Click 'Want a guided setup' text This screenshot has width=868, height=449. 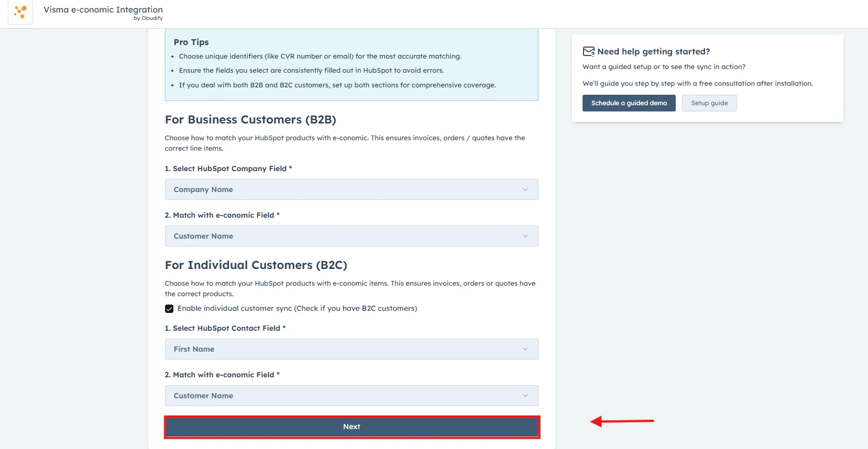coord(664,66)
